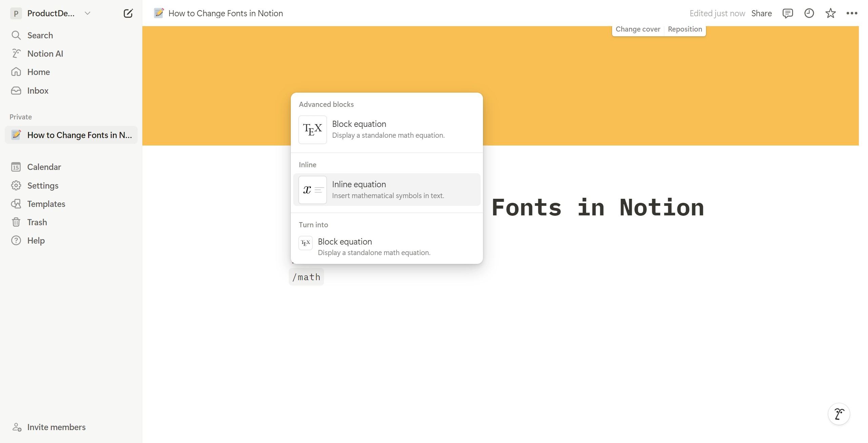Click the notepad page icon in breadcrumb
Image resolution: width=868 pixels, height=443 pixels.
159,13
